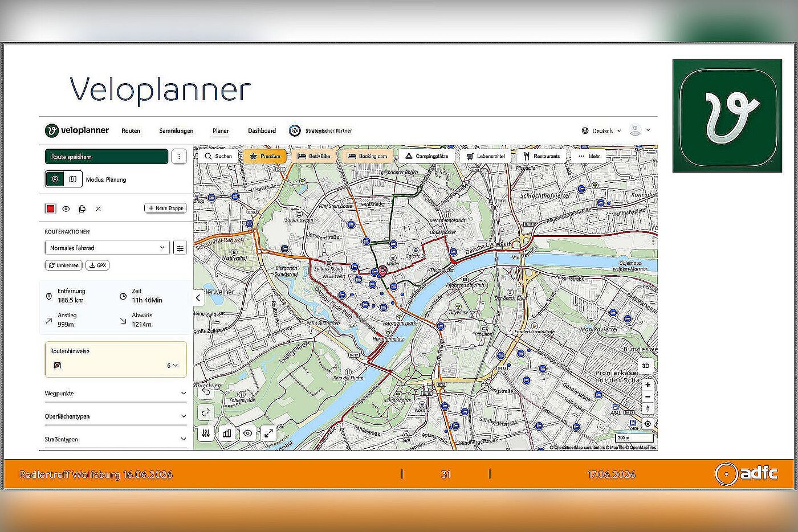Open the Normales Fahrrad bike type dropdown
This screenshot has height=532, width=798.
(x=107, y=248)
